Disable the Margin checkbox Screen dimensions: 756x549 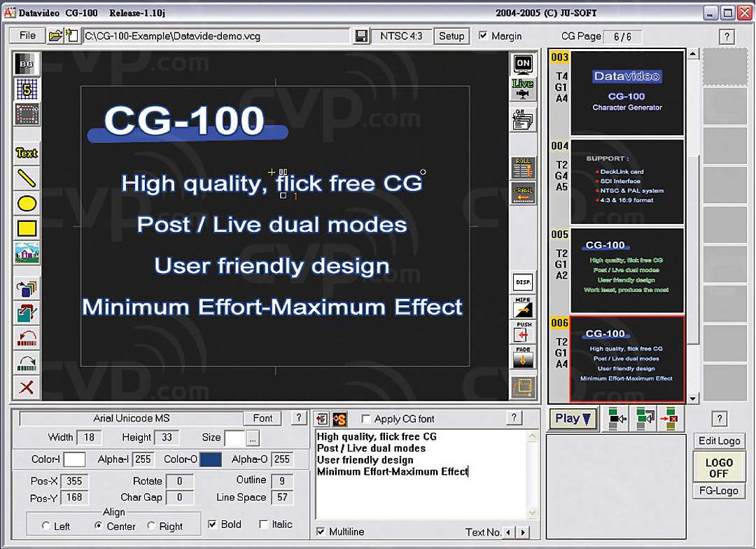(x=484, y=36)
